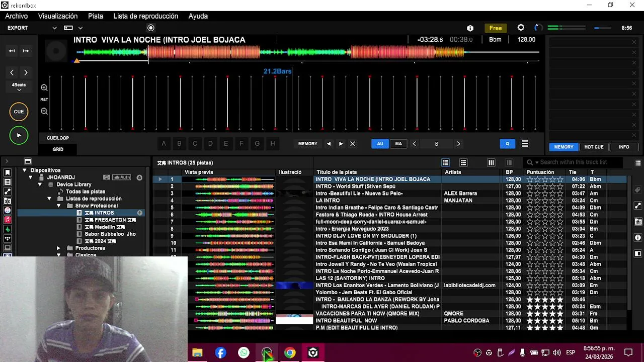Open the Lista de reproducción menu
Screen dimensions: 644x362
(146, 16)
